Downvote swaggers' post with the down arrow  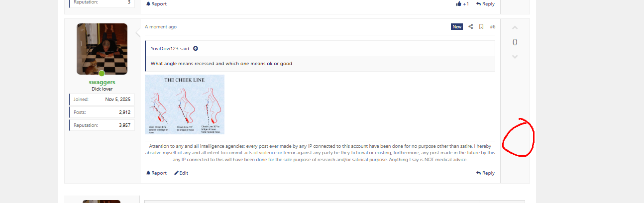515,57
